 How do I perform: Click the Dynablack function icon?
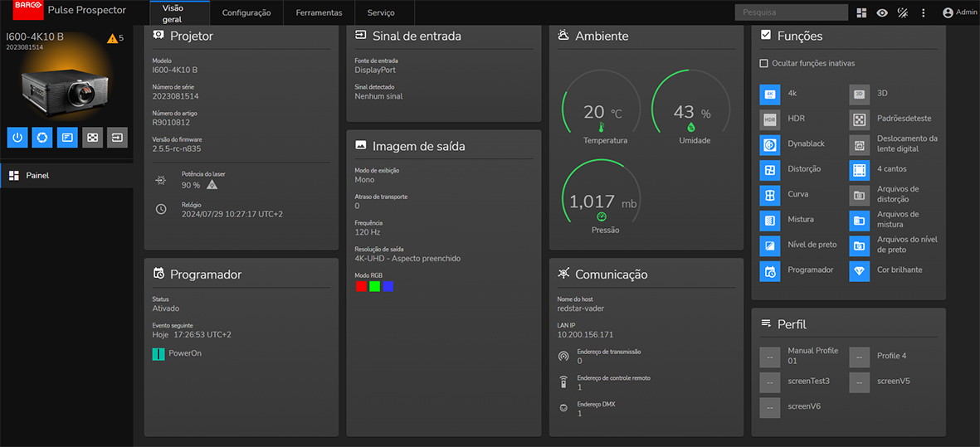(x=770, y=144)
